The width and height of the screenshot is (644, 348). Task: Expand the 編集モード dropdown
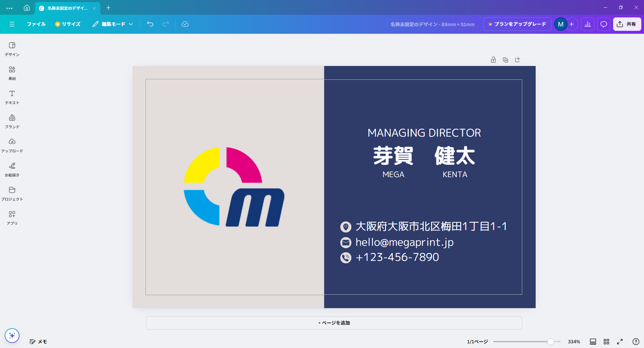pyautogui.click(x=113, y=24)
